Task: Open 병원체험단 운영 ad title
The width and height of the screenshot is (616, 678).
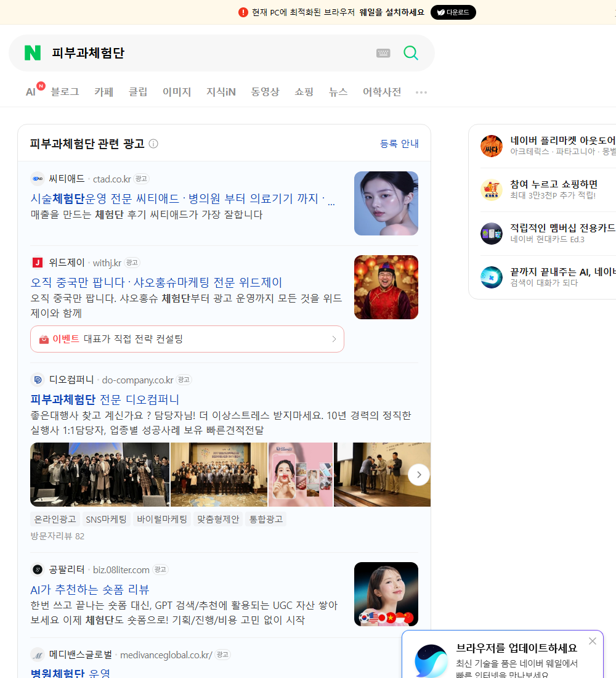Action: click(x=70, y=673)
